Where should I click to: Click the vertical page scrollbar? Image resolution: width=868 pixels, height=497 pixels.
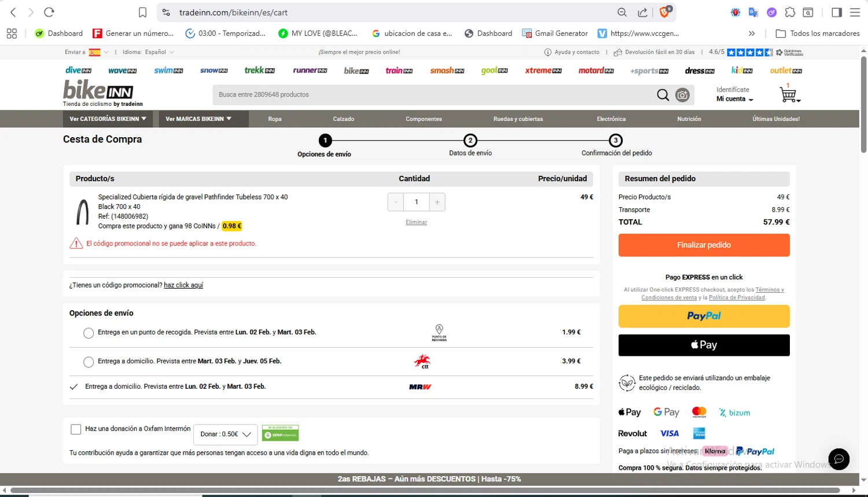(863, 104)
